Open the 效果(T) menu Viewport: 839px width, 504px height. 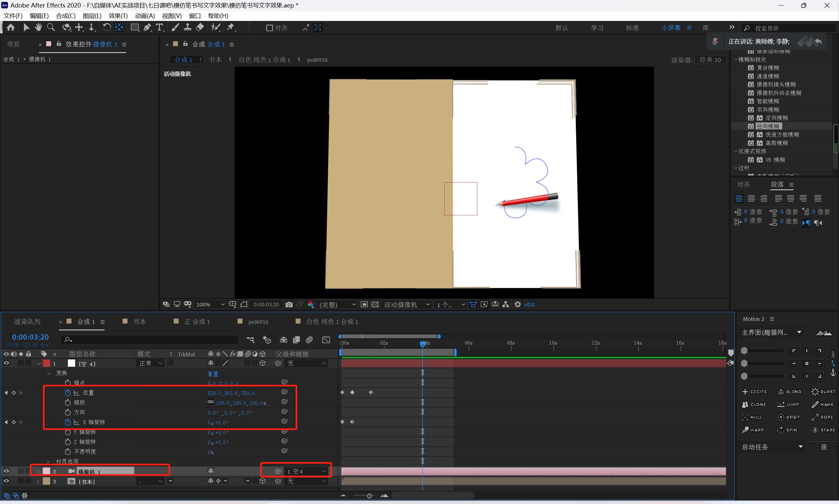click(x=118, y=16)
